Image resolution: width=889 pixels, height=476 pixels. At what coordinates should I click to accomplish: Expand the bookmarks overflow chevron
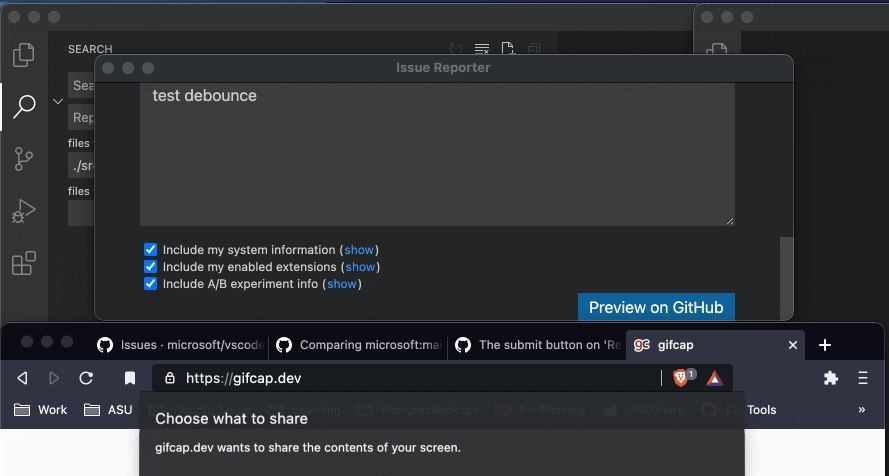(x=862, y=410)
